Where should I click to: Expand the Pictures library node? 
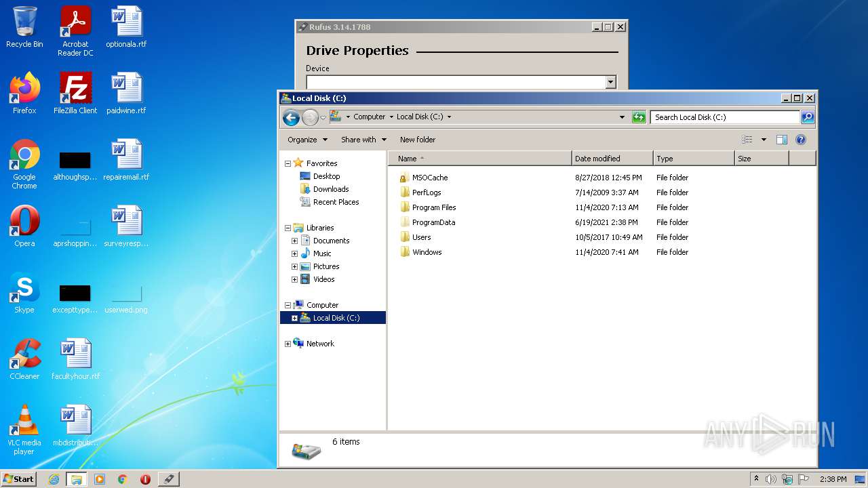[294, 266]
